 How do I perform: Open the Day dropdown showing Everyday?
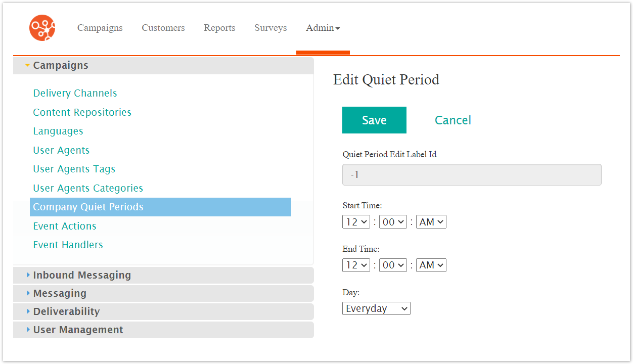pos(376,308)
